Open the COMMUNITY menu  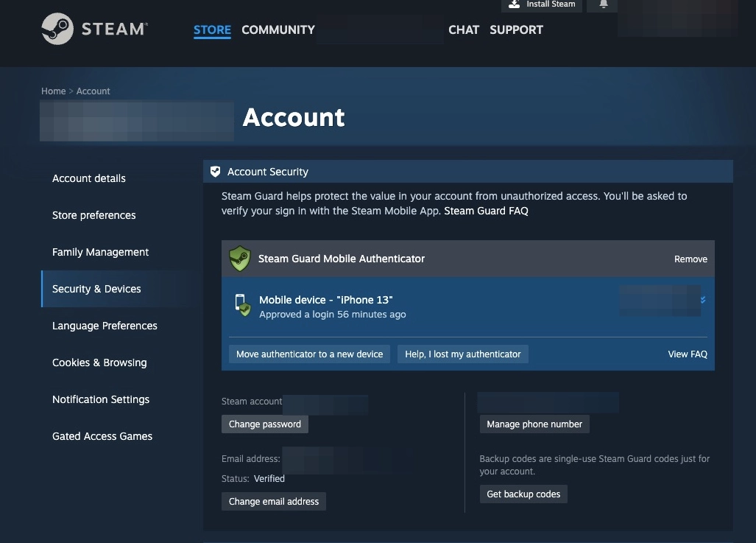[278, 30]
